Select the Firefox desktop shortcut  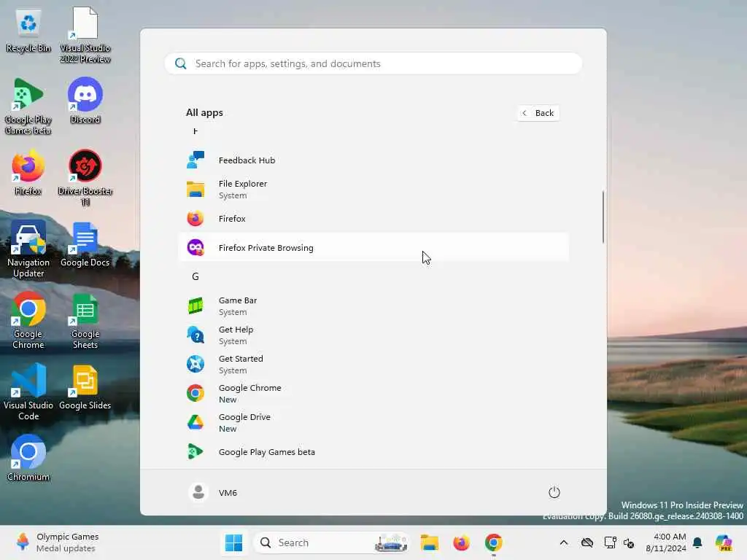pyautogui.click(x=28, y=172)
